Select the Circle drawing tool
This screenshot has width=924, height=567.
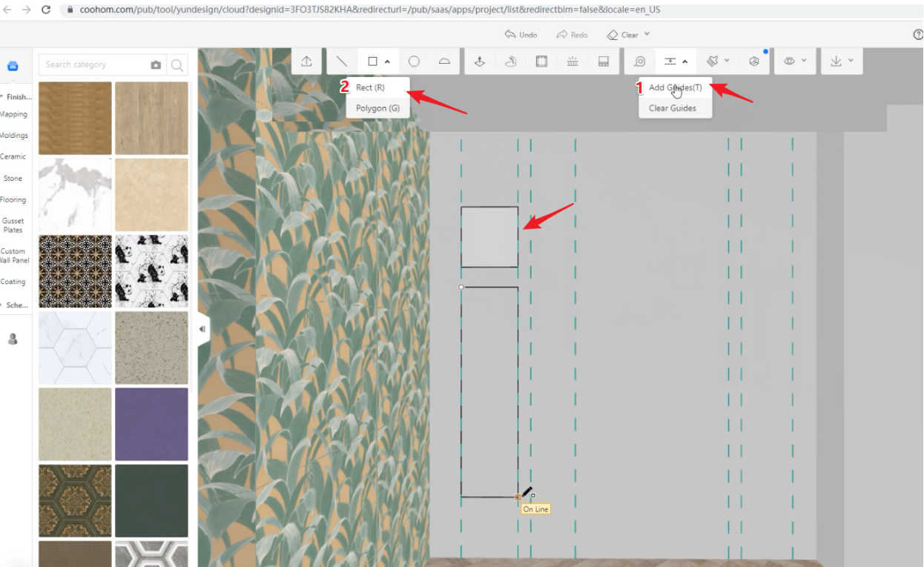pos(414,62)
